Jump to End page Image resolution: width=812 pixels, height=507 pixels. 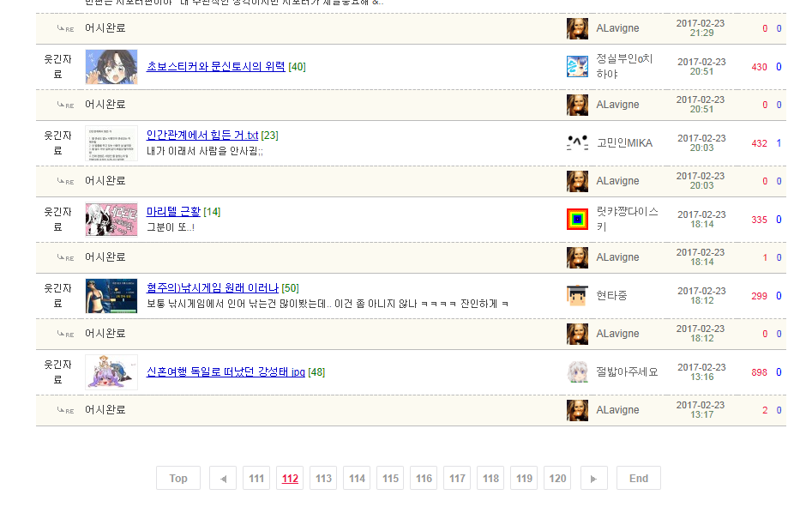[x=638, y=478]
